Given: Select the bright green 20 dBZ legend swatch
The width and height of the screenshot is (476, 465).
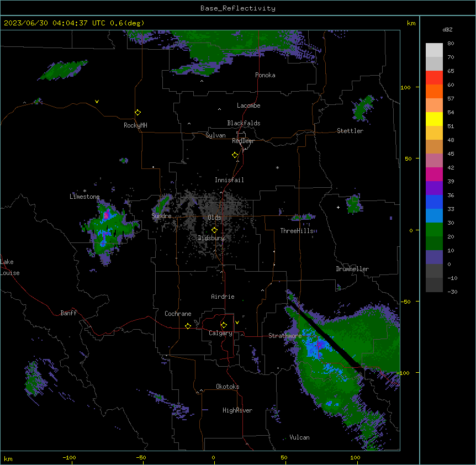Looking at the screenshot, I should [x=434, y=230].
